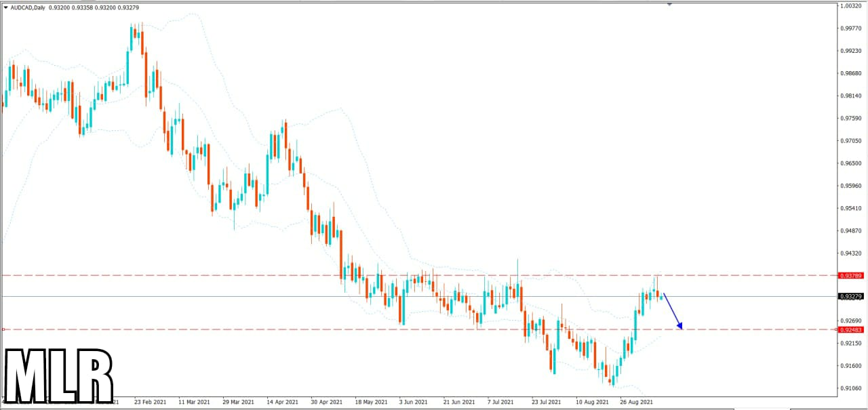Click the 0.91060 price axis value
Screen dimensions: 868x410
click(x=851, y=388)
